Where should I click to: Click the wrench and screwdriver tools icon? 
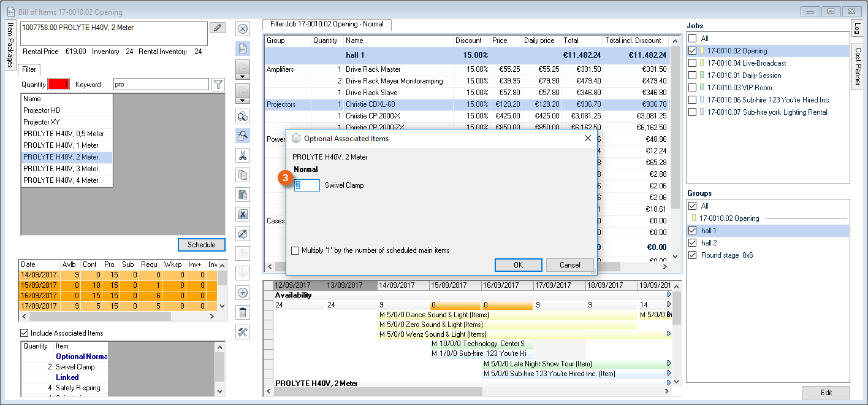(243, 332)
